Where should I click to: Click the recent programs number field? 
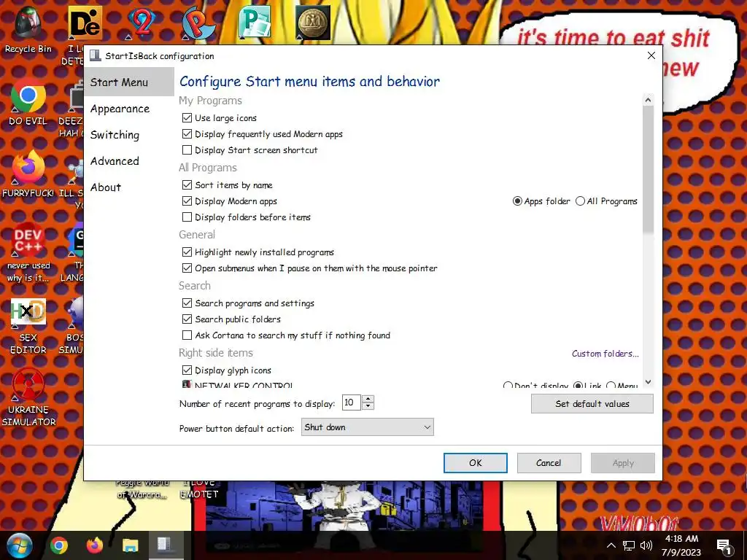point(352,402)
